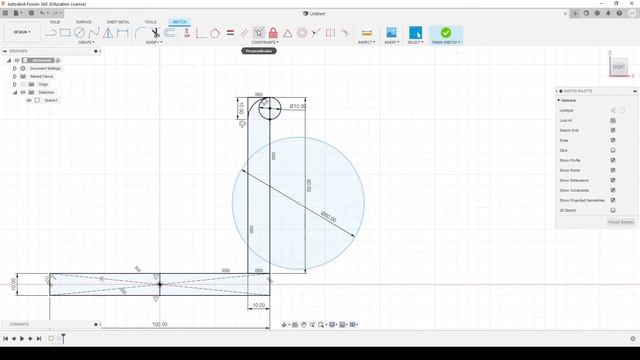Switch to the TOOLS tab

click(x=150, y=22)
